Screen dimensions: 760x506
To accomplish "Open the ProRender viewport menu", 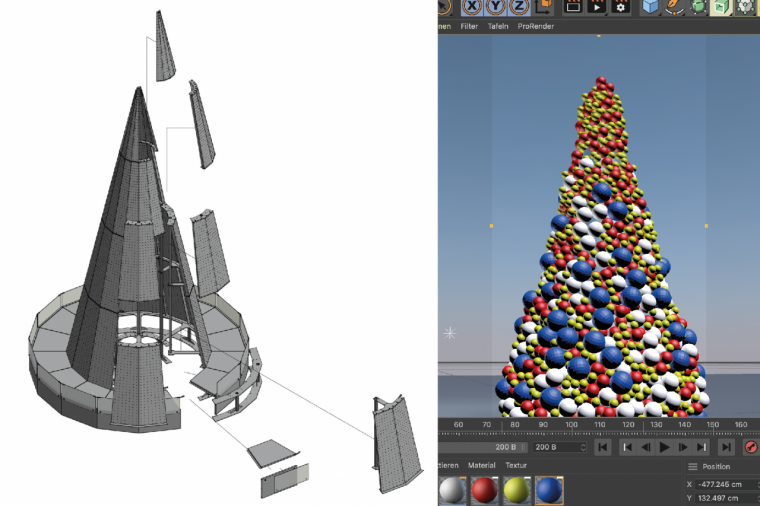I will tap(534, 27).
